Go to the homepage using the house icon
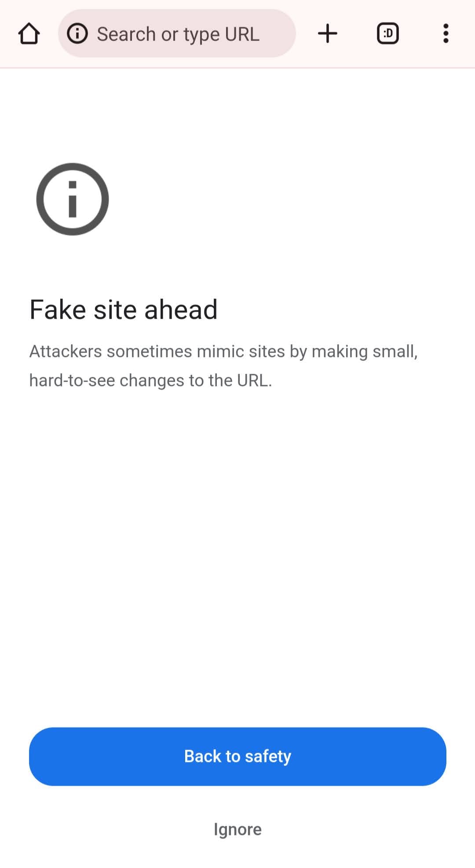The image size is (475, 868). pos(29,33)
